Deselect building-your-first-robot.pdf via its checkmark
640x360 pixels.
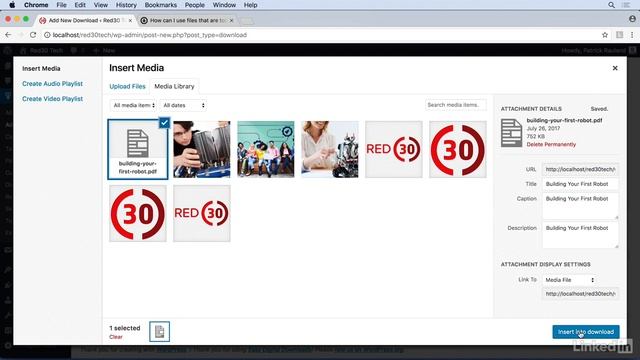(164, 122)
